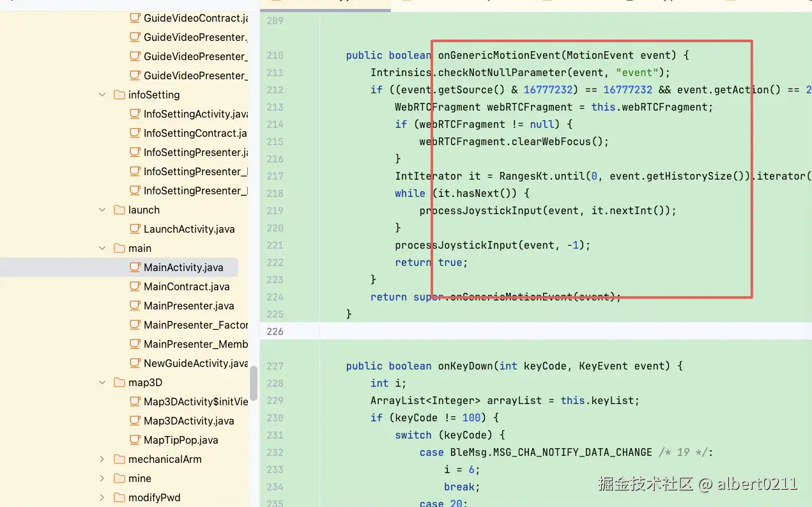Click the folder icon of launch package
This screenshot has height=507, width=812.
point(119,210)
